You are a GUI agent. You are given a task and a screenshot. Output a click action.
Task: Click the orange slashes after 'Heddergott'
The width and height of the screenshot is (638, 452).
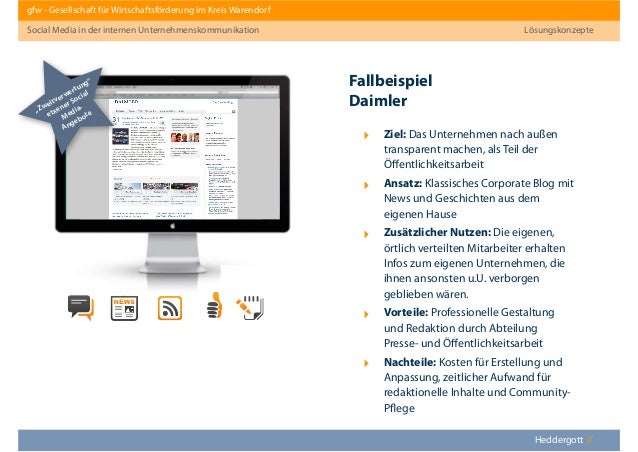pos(590,440)
